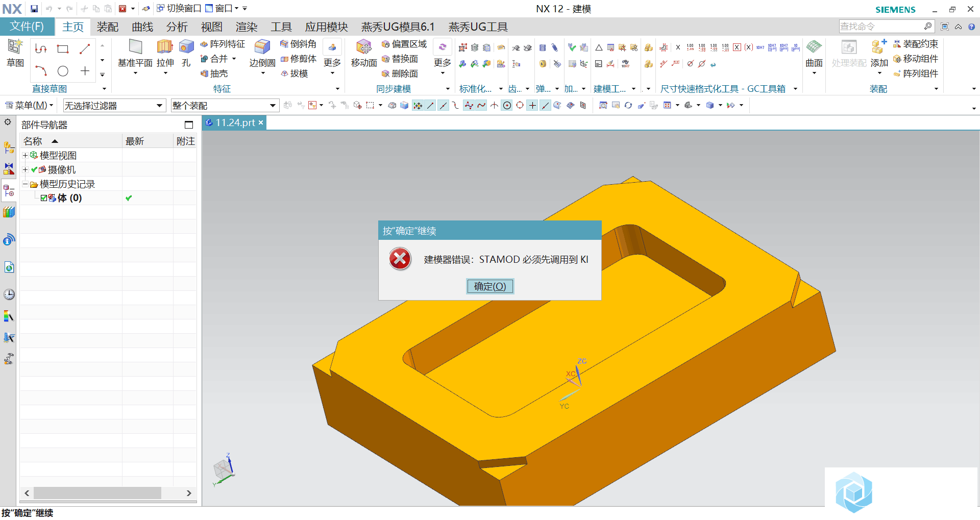Expand the 模型视图 tree node
The height and width of the screenshot is (520, 980).
(x=25, y=155)
